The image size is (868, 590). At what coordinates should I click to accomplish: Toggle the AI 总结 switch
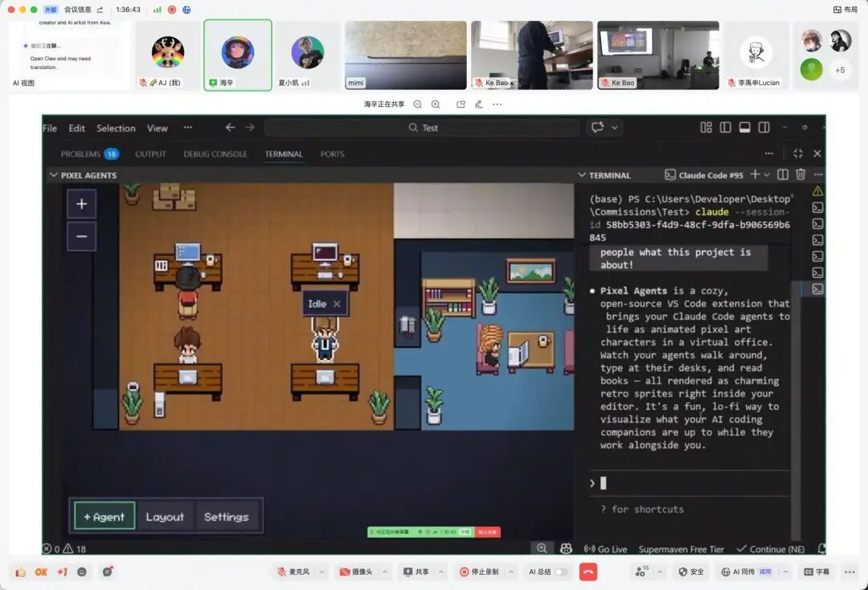point(561,572)
